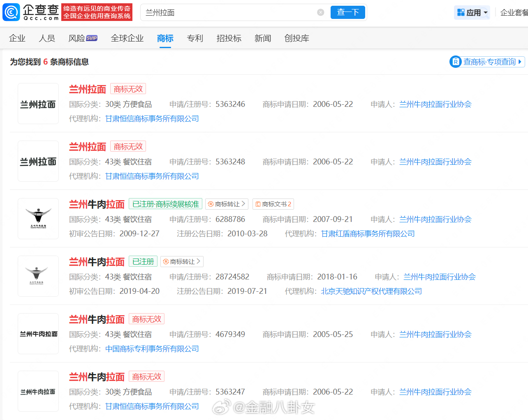Screen dimensions: 528x420
Task: Open 商标文书 2 documents tag
Action: (x=273, y=204)
